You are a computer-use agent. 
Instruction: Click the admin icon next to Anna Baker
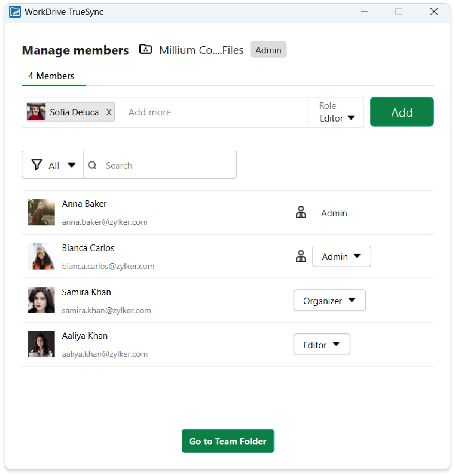[301, 212]
